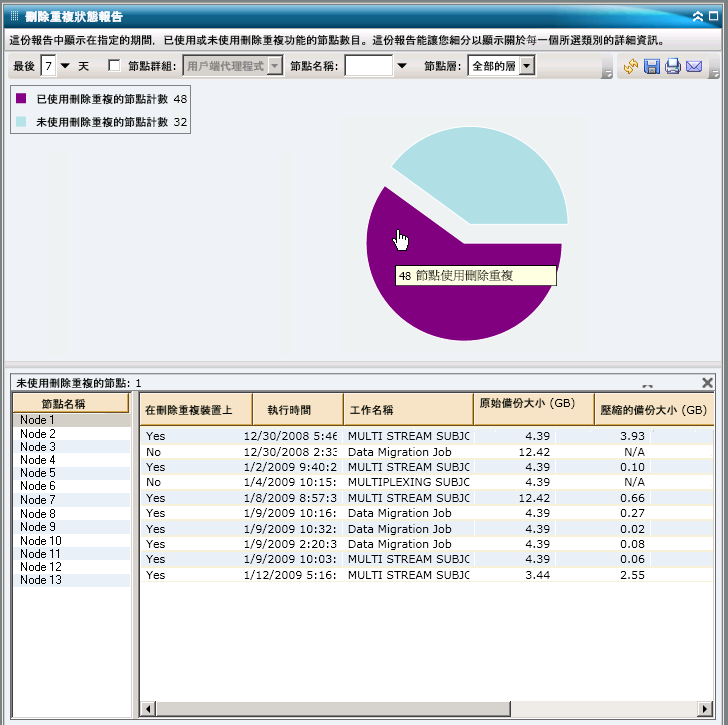Open the 全部的層 node tier dropdown
Image resolution: width=728 pixels, height=725 pixels.
tap(526, 66)
